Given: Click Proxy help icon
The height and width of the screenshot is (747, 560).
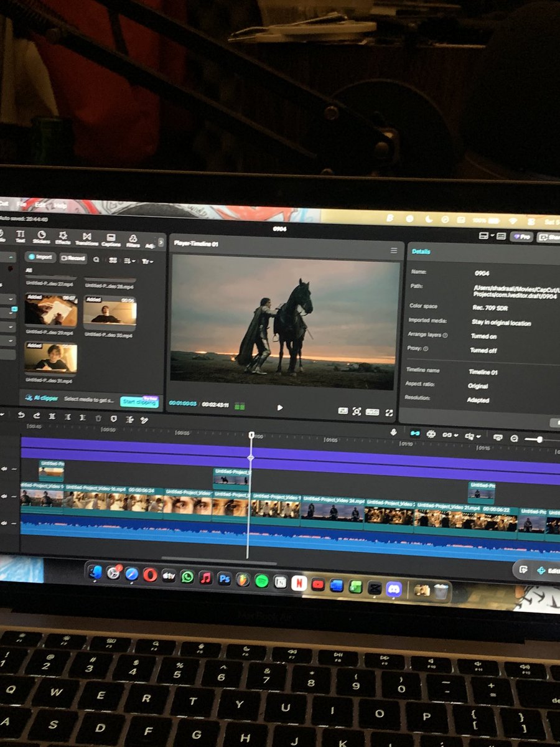Looking at the screenshot, I should pyautogui.click(x=426, y=349).
